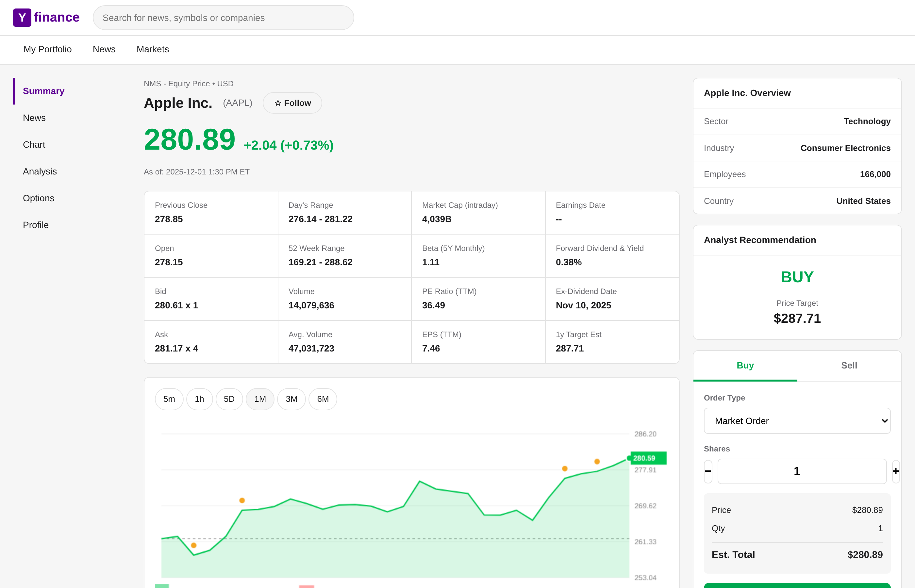915x588 pixels.
Task: Click the +2.04 (+0.73%) price change
Action: click(288, 145)
